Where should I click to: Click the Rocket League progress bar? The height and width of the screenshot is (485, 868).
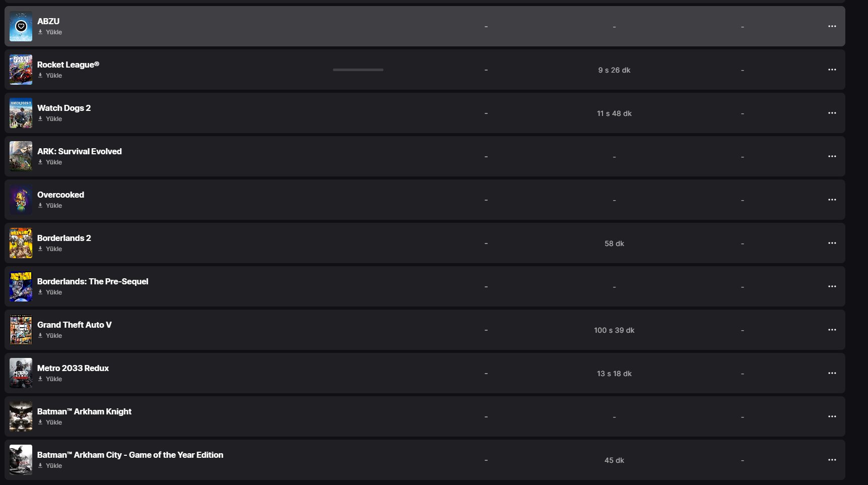tap(358, 70)
